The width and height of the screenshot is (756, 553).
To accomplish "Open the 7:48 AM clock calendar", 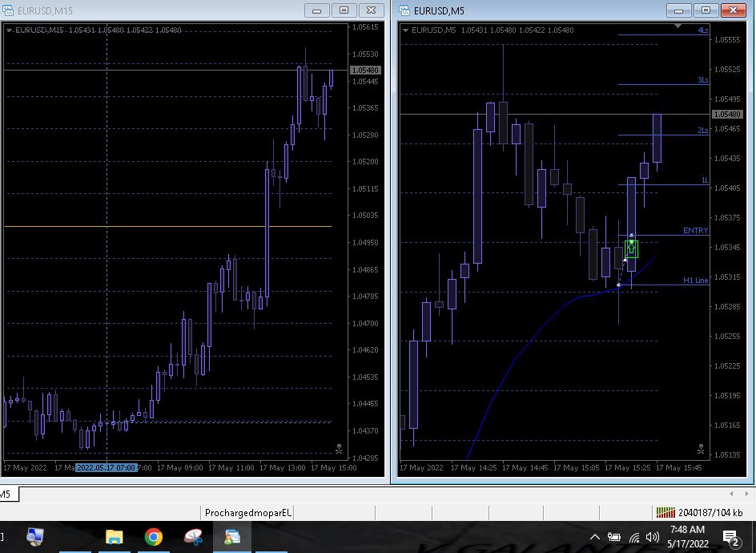I will tap(688, 537).
